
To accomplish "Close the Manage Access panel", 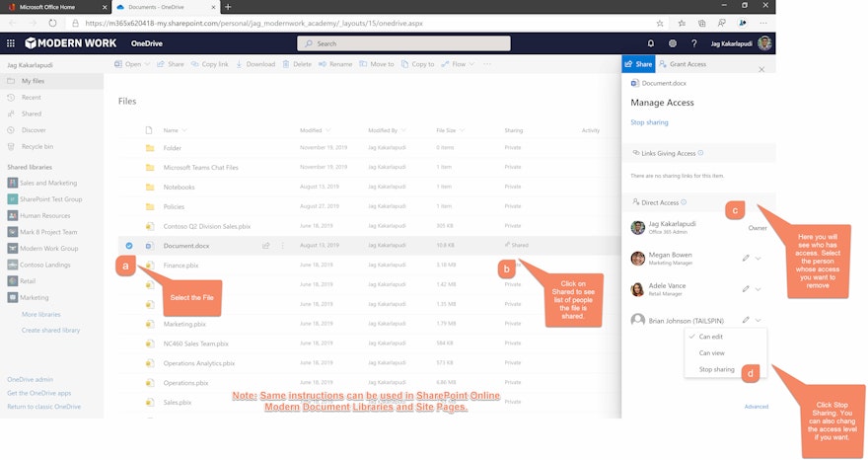I will 761,70.
